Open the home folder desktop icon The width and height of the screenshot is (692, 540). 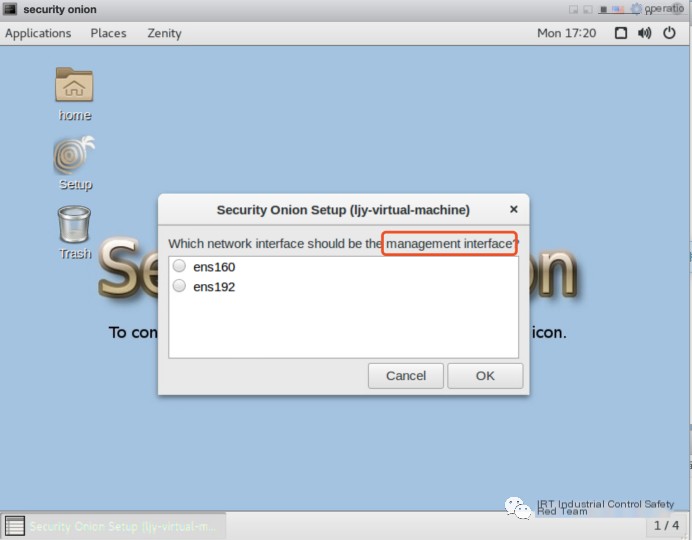click(74, 94)
